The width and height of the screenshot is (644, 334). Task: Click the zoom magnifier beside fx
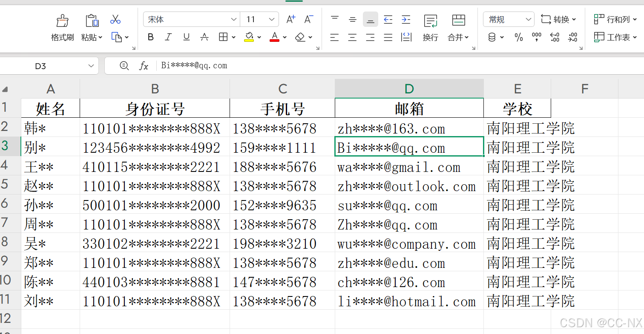click(x=124, y=66)
